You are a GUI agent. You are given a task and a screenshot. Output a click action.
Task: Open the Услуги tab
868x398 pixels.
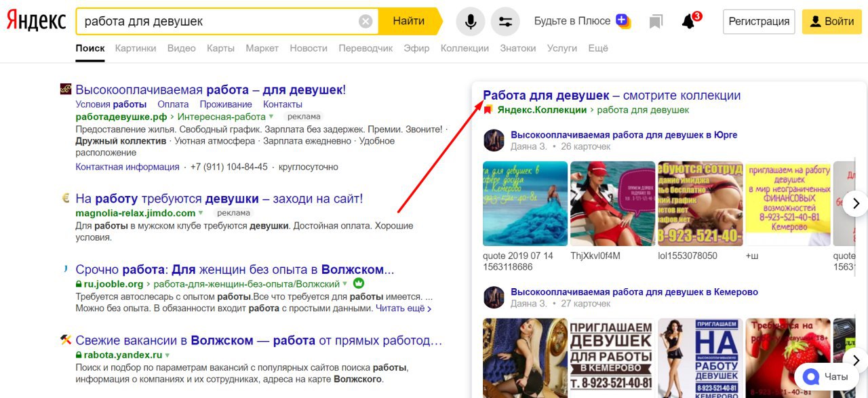pos(561,48)
